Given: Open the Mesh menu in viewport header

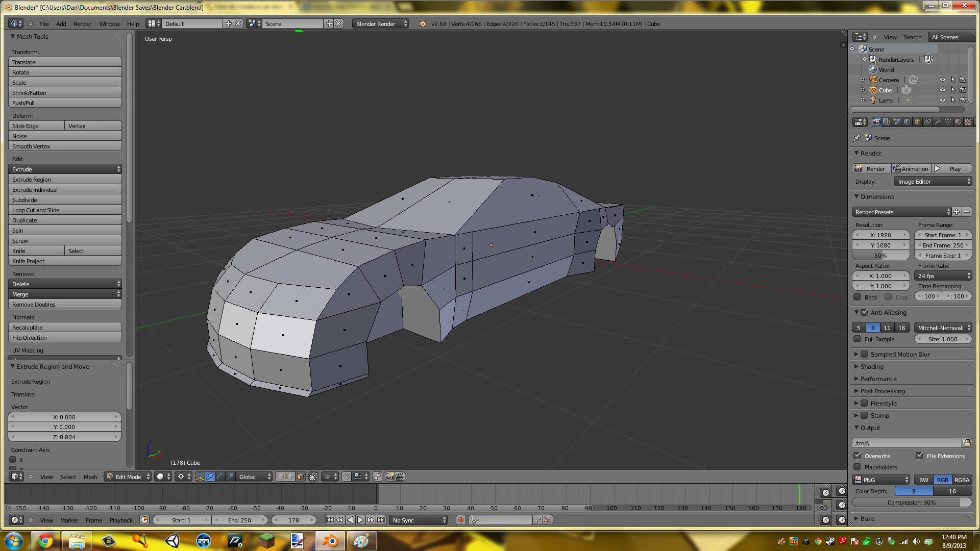Looking at the screenshot, I should pos(90,477).
